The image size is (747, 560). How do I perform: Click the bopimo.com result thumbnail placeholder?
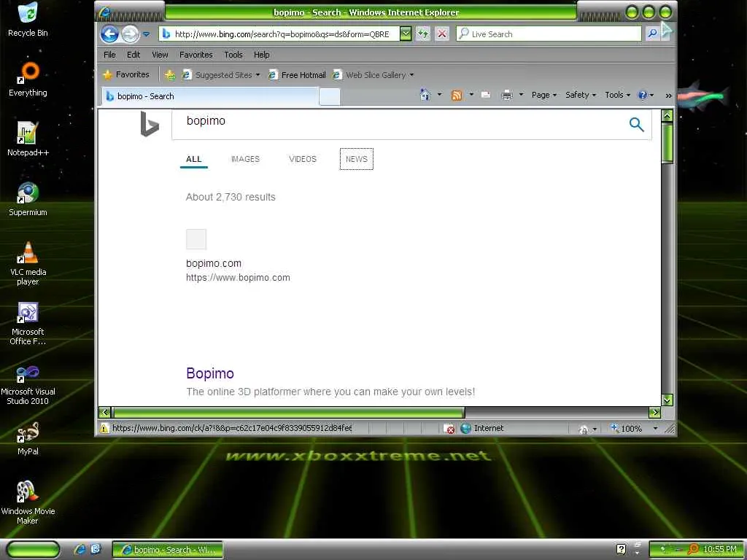pyautogui.click(x=196, y=239)
